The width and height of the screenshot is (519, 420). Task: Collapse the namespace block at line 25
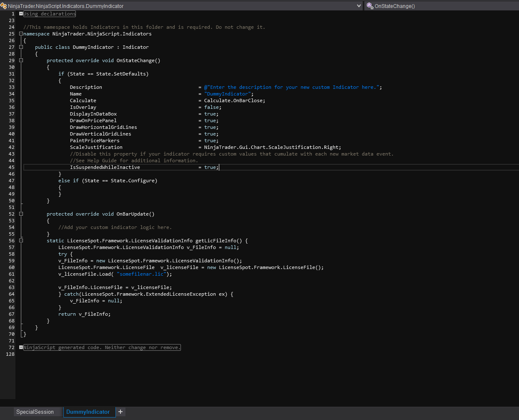pos(21,34)
